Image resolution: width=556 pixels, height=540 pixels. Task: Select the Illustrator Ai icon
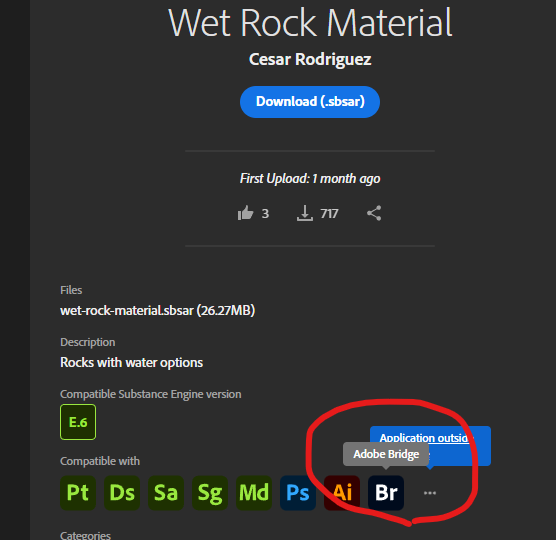point(342,493)
